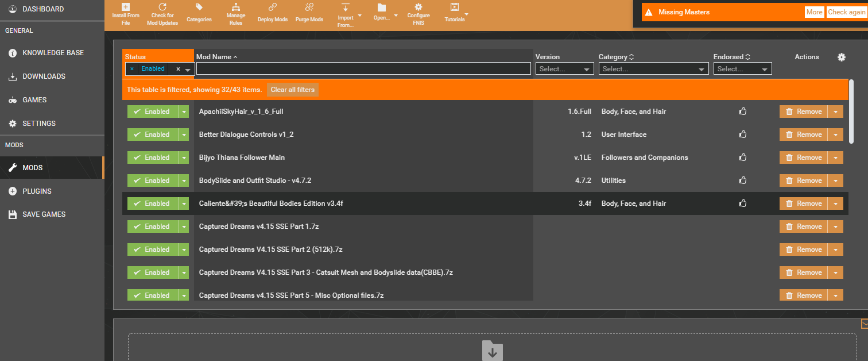Click the Import From icon
868x361 pixels.
point(345,7)
